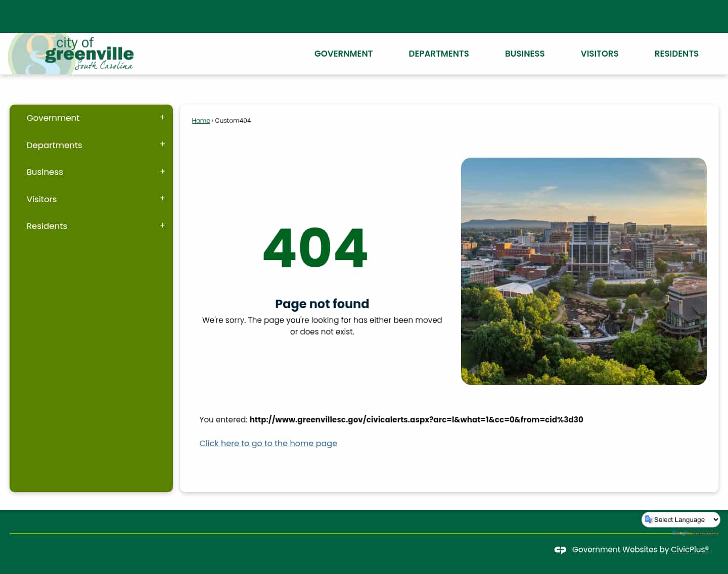Viewport: 728px width, 574px height.
Task: Click here to go to the home page
Action: tap(268, 443)
